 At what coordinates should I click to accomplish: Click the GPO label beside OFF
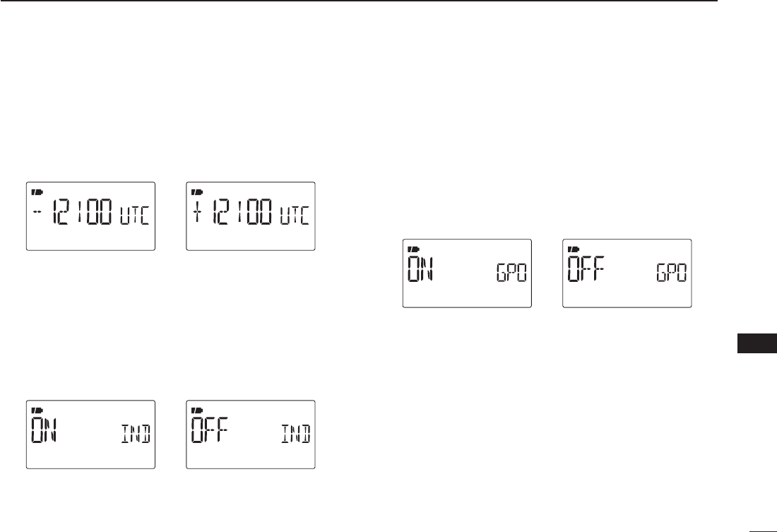coord(672,273)
